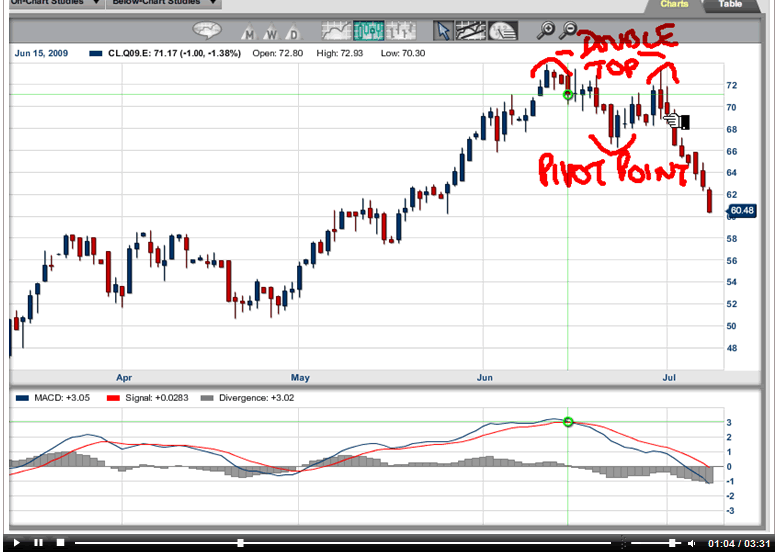777x557 pixels.
Task: Stop the video playback
Action: [x=60, y=543]
